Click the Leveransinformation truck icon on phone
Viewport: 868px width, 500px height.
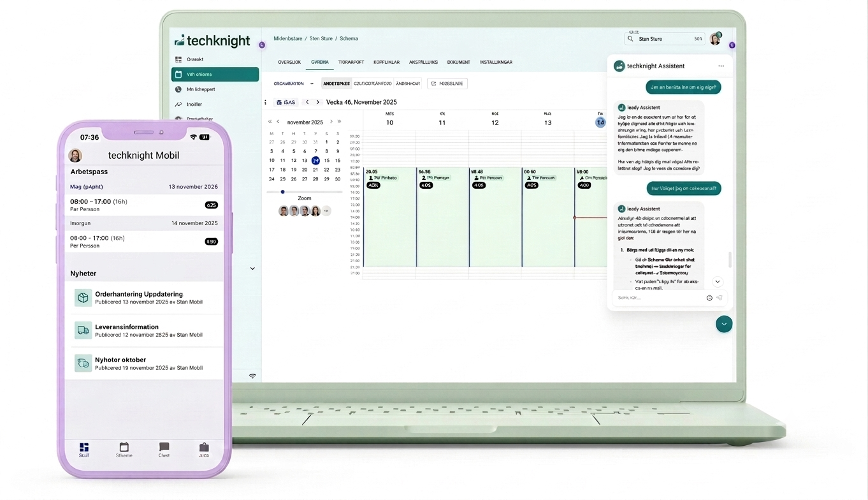coord(83,330)
